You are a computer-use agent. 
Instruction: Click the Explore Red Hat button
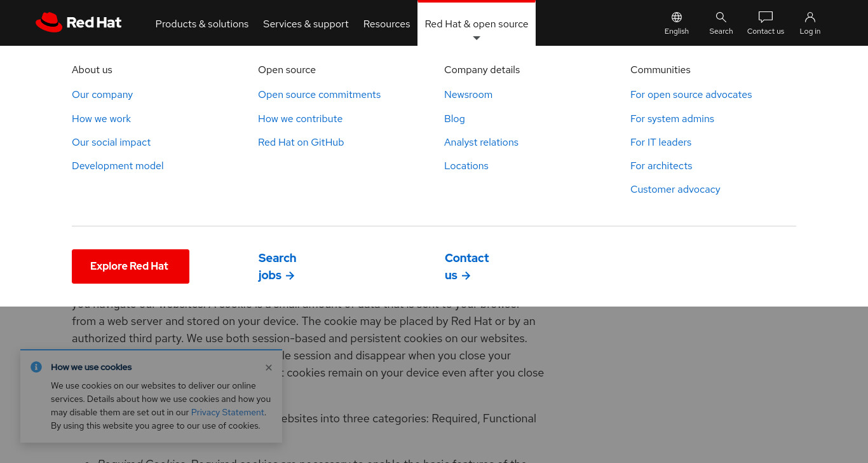[x=130, y=266]
